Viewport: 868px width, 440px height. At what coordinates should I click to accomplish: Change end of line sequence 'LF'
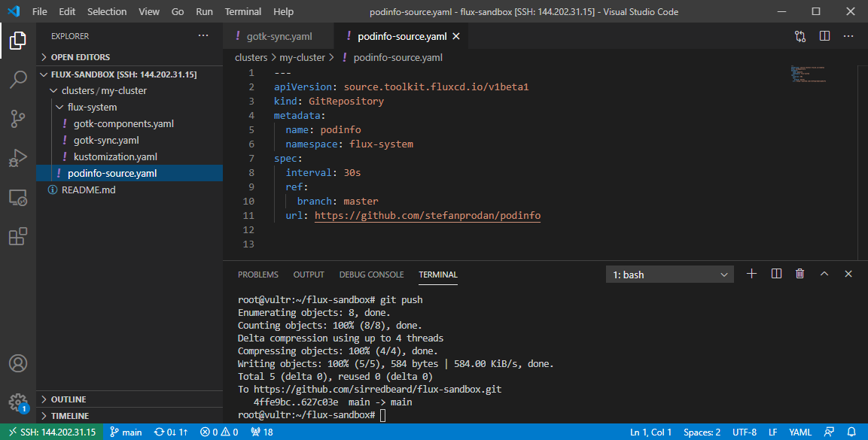[x=773, y=432]
